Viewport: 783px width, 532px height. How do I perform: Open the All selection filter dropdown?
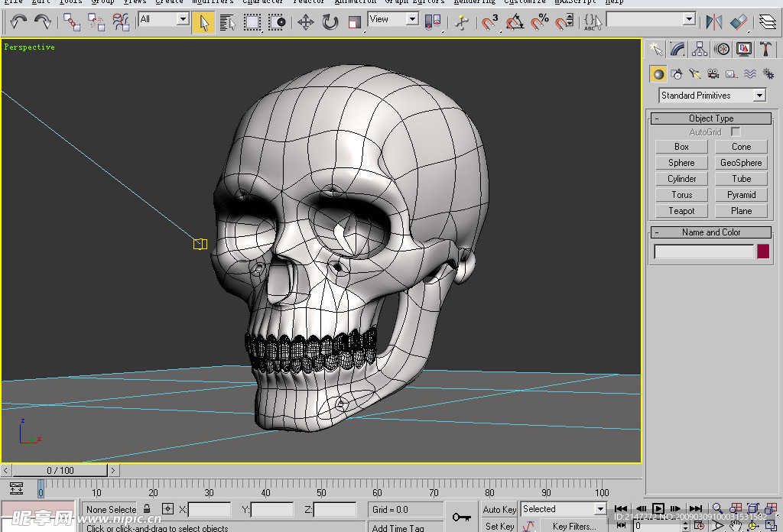point(164,19)
